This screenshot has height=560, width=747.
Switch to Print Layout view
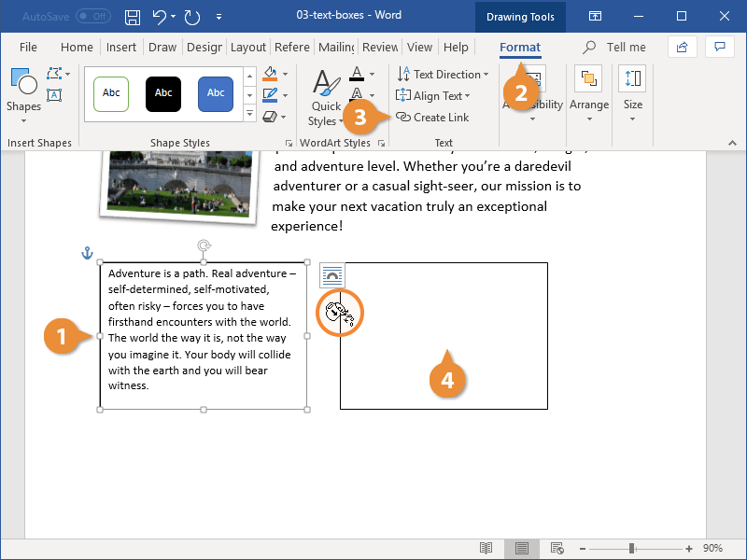[x=521, y=549]
